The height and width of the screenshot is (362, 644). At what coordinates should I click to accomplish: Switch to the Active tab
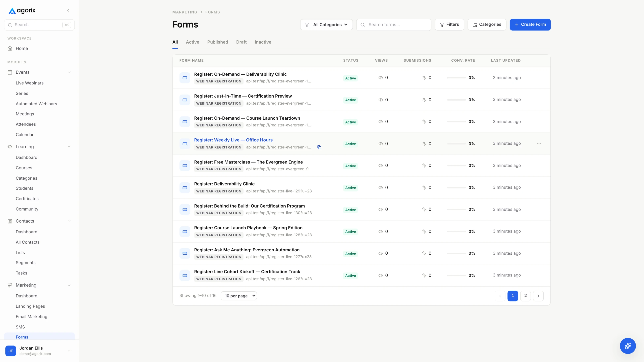pos(193,42)
